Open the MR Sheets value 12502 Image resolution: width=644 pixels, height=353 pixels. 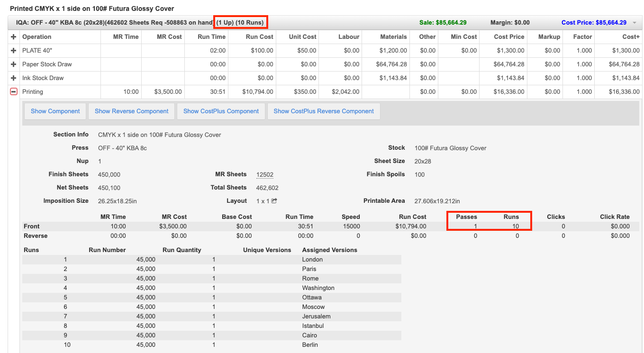tap(265, 175)
